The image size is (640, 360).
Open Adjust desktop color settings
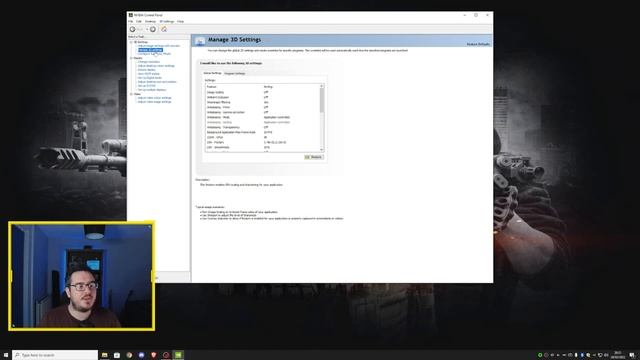[156, 66]
